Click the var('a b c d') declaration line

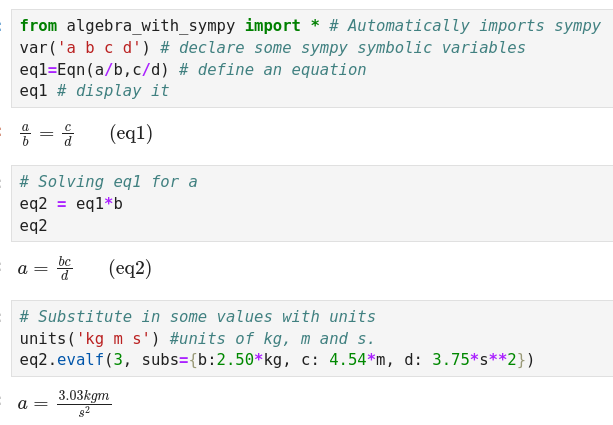[x=272, y=48]
